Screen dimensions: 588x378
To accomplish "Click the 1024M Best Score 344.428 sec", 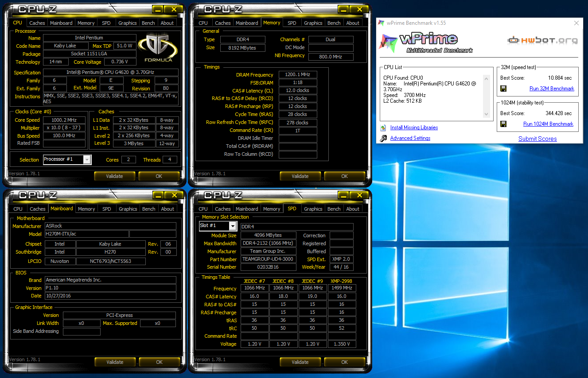I will click(558, 113).
